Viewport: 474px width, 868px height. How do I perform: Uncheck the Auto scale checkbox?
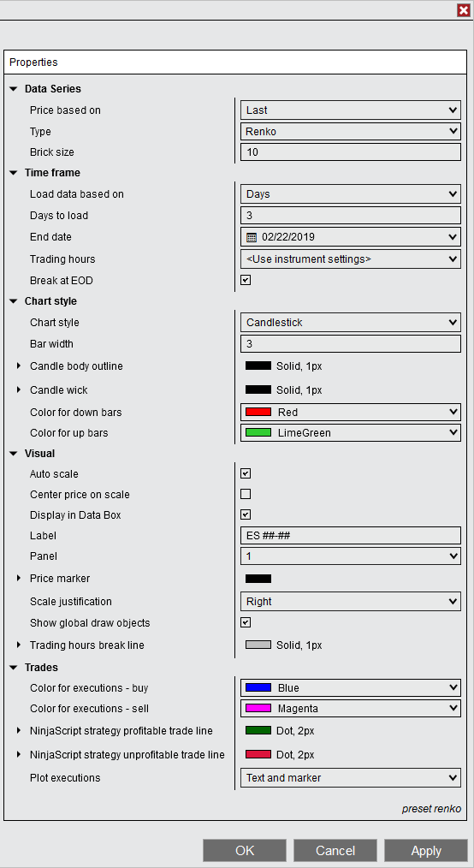pos(246,473)
